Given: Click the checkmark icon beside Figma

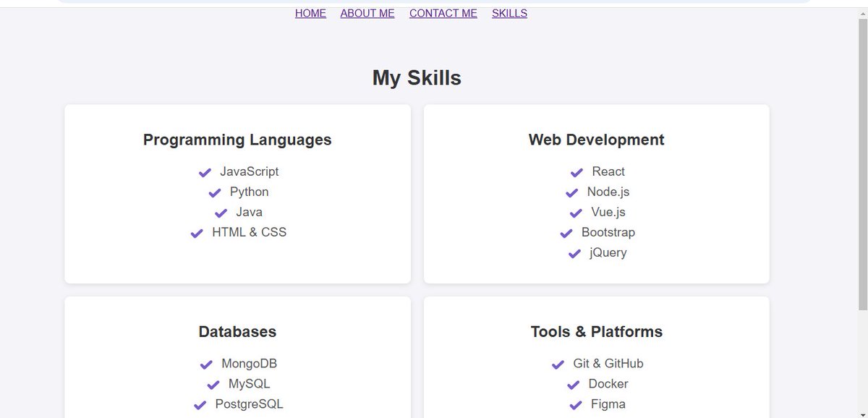Looking at the screenshot, I should click(x=576, y=406).
